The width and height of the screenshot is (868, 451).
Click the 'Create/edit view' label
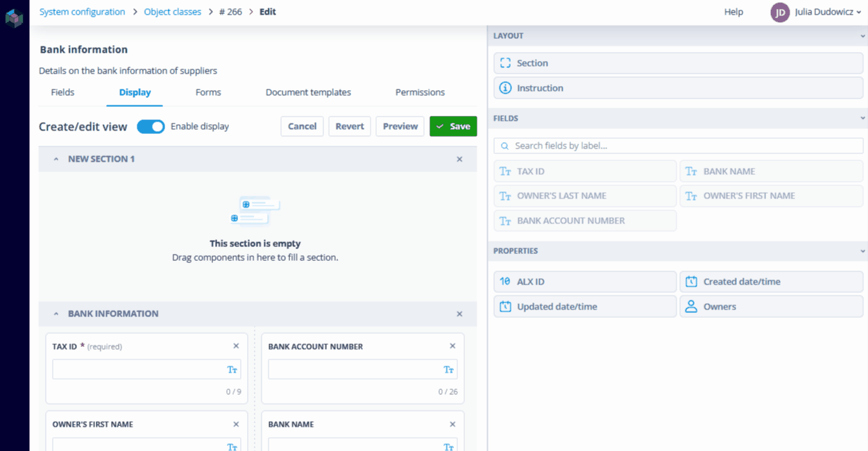(x=83, y=126)
